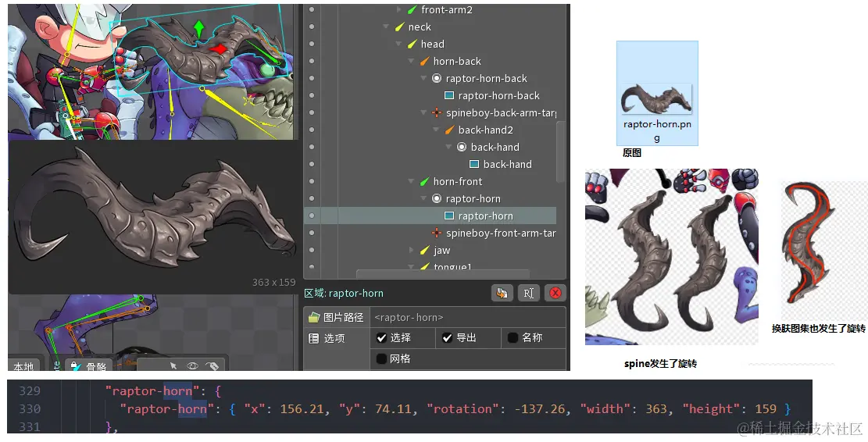Click the 骨骼 button in viewport
Viewport: 868px width, 442px height.
[x=89, y=366]
